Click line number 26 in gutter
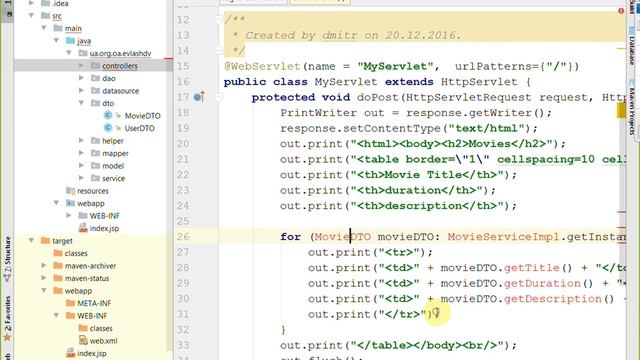This screenshot has height=360, width=640. click(183, 237)
